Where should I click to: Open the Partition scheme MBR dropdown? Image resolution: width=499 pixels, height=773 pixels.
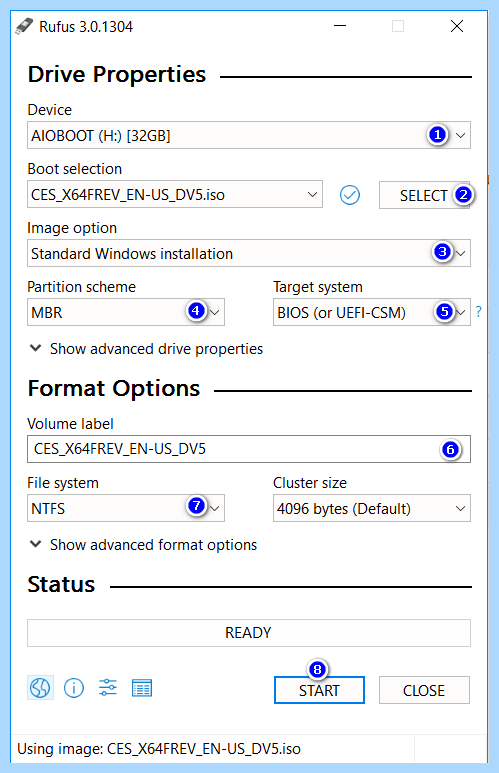point(126,312)
